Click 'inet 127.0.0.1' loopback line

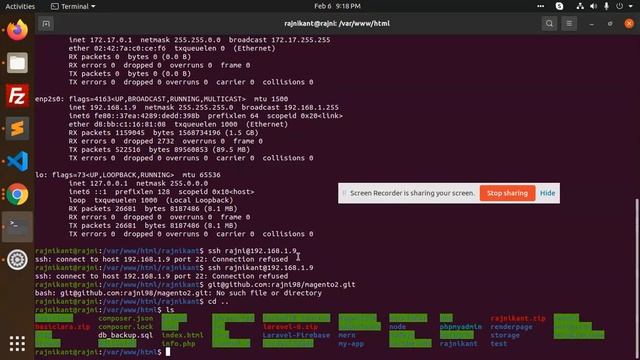click(138, 183)
